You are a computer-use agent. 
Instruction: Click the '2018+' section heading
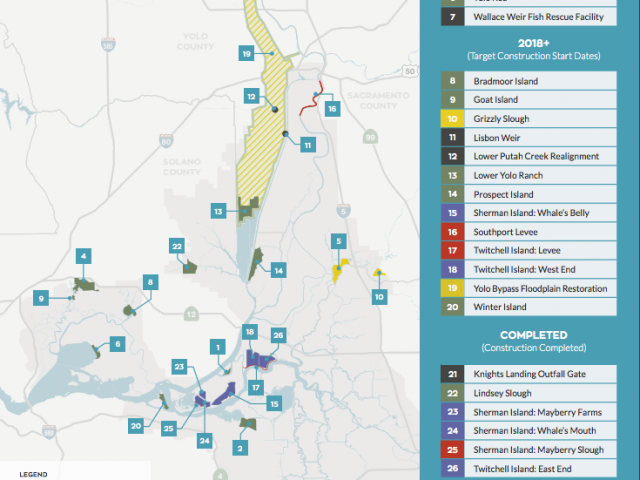point(534,43)
